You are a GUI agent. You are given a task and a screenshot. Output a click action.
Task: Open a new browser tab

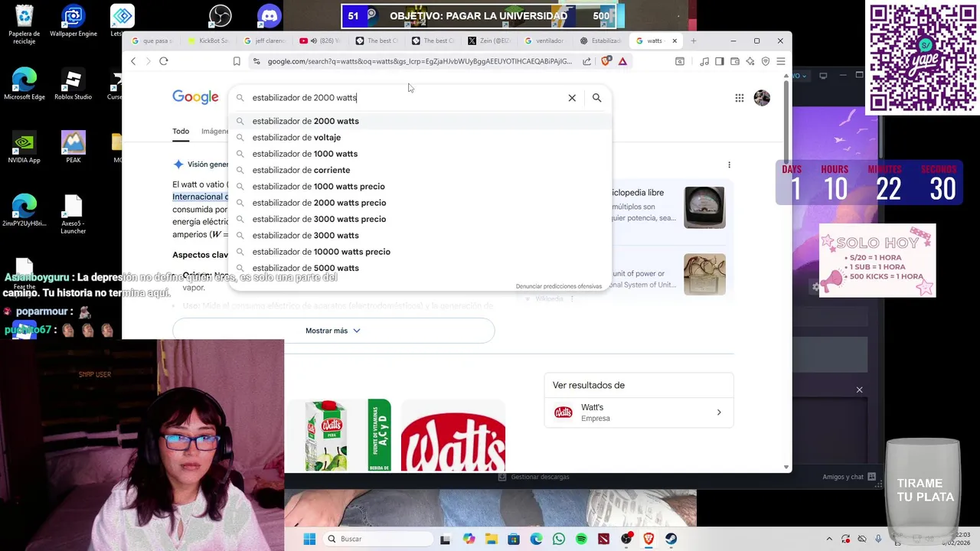(694, 41)
